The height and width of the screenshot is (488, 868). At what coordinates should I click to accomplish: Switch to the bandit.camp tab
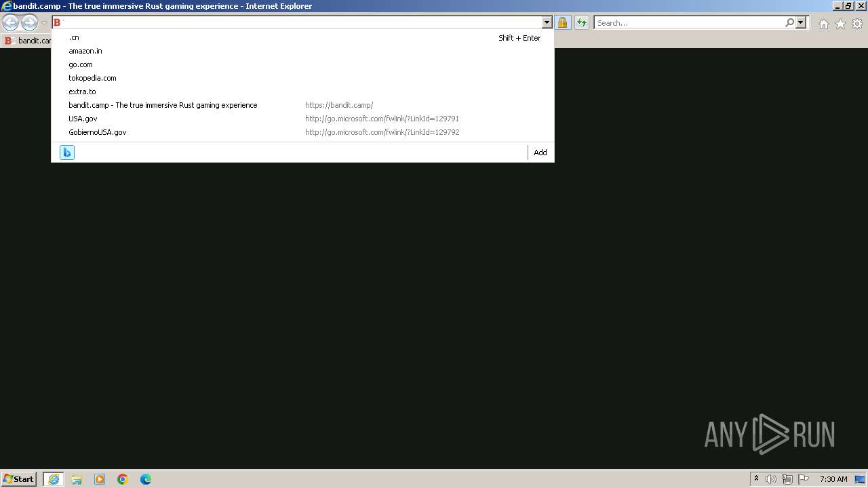(x=27, y=41)
